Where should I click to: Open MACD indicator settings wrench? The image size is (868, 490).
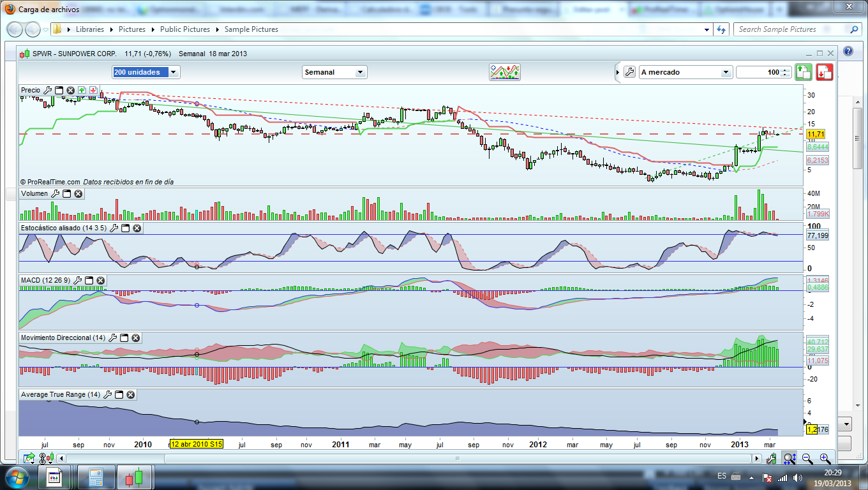77,280
